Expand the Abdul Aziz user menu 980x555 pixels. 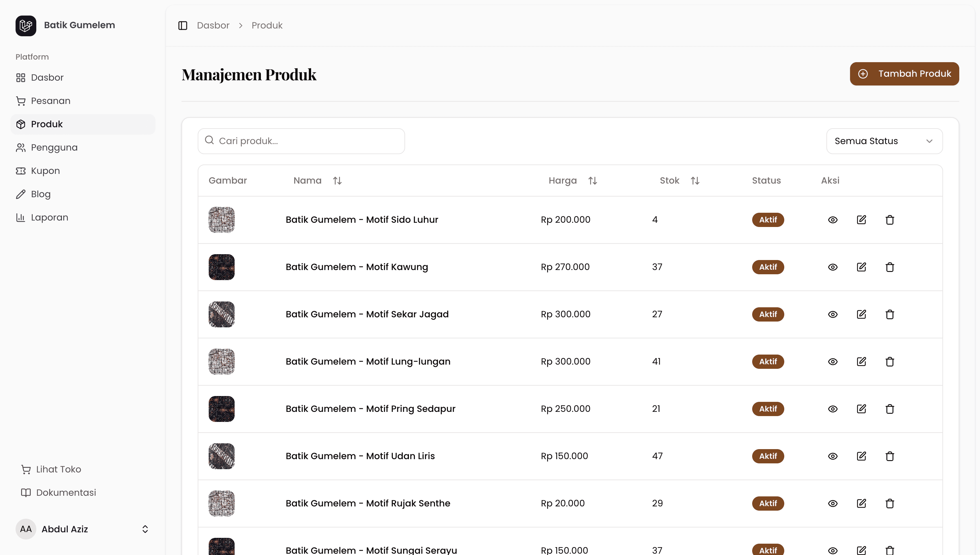83,529
